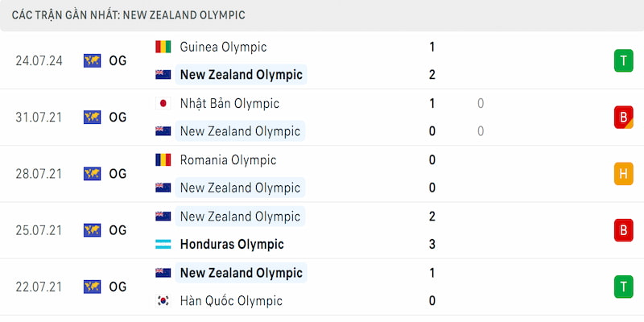Screen dimensions: 644x322
Task: Click the OG world map icon on 24.07.24
Action: tap(92, 61)
